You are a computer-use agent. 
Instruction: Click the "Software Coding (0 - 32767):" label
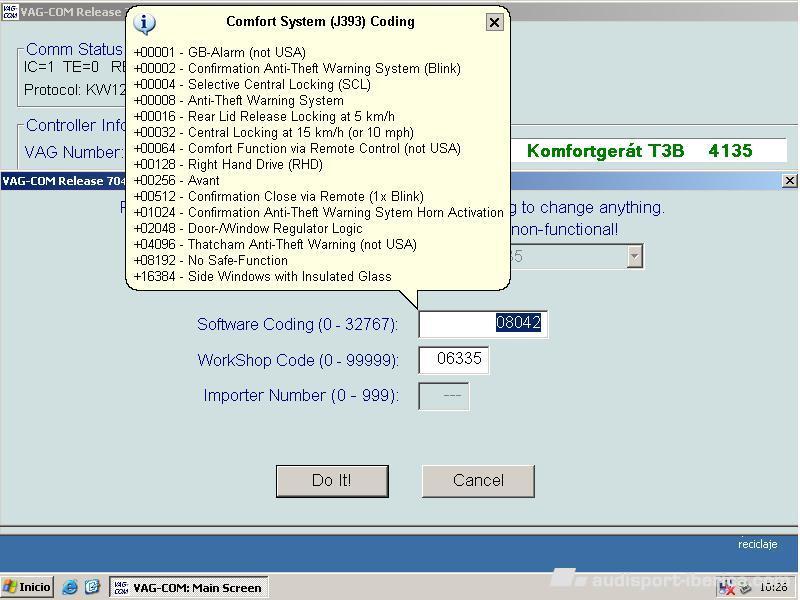pos(297,324)
